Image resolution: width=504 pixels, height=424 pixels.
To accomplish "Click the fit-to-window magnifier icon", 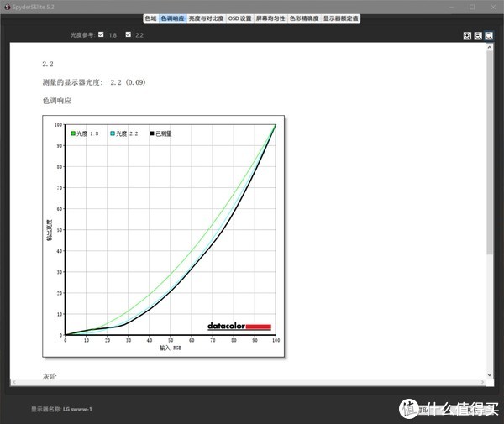I will pos(489,35).
